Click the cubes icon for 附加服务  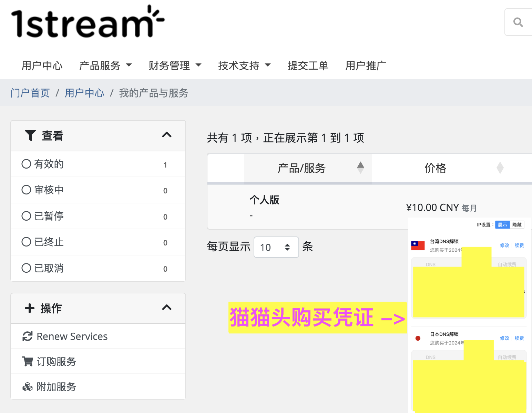click(28, 387)
